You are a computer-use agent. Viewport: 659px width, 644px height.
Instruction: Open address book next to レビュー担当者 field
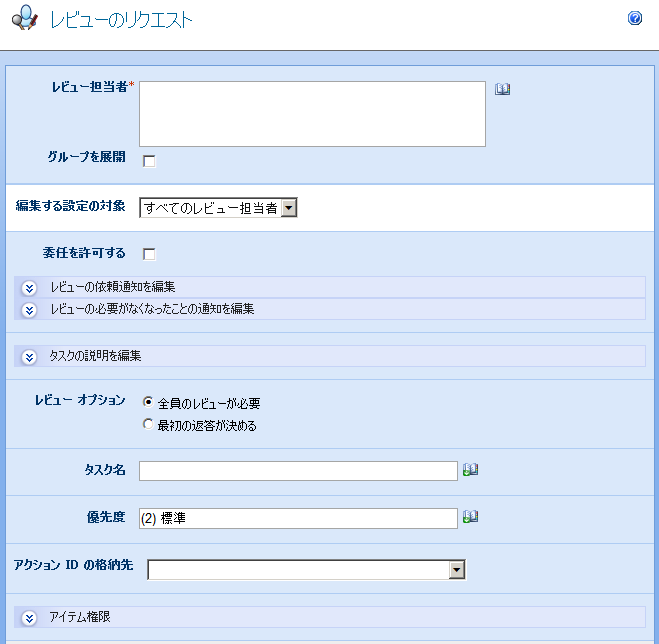point(502,89)
